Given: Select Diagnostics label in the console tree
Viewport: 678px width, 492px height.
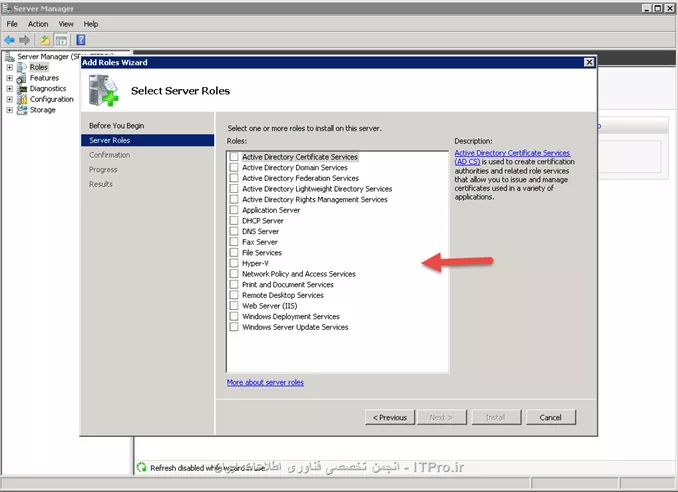Looking at the screenshot, I should click(48, 89).
